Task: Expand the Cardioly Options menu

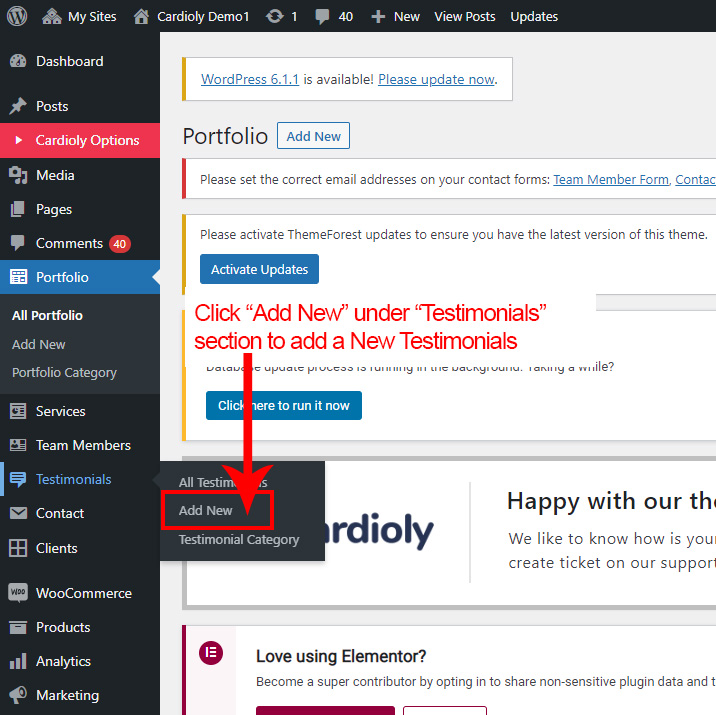Action: [x=86, y=140]
